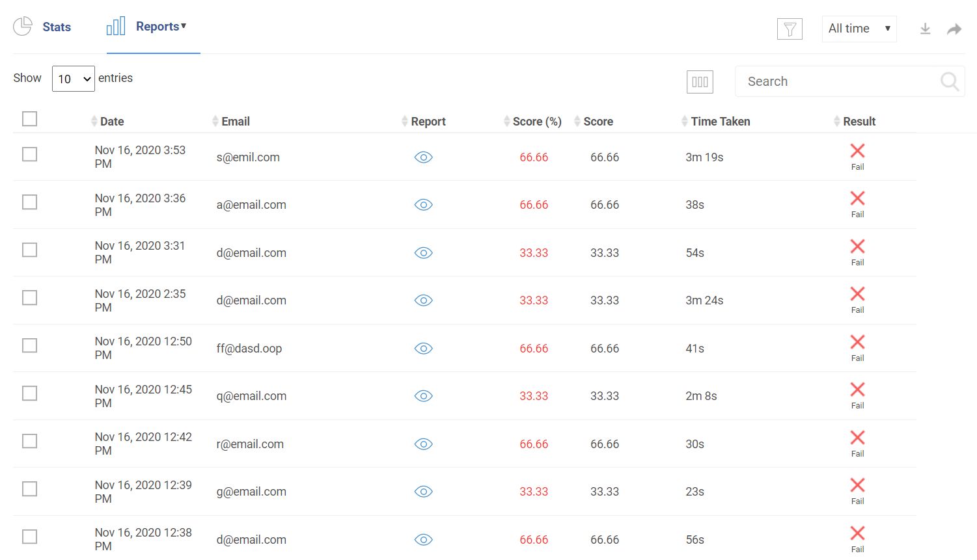This screenshot has height=560, width=977.
Task: Check the row for q@email.com
Action: pyautogui.click(x=29, y=393)
